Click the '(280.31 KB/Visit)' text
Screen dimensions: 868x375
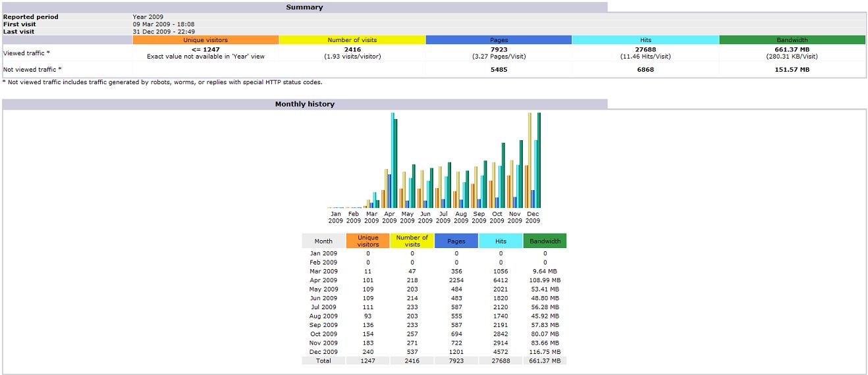(792, 57)
